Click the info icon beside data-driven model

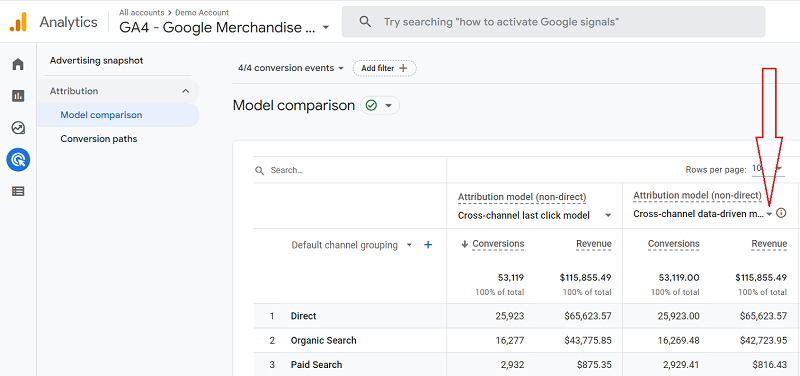click(x=781, y=213)
